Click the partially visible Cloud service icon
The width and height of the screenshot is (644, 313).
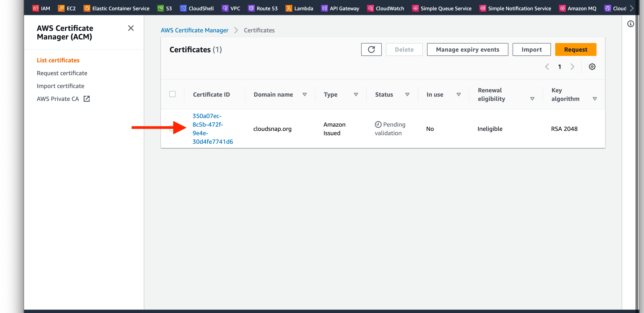607,8
